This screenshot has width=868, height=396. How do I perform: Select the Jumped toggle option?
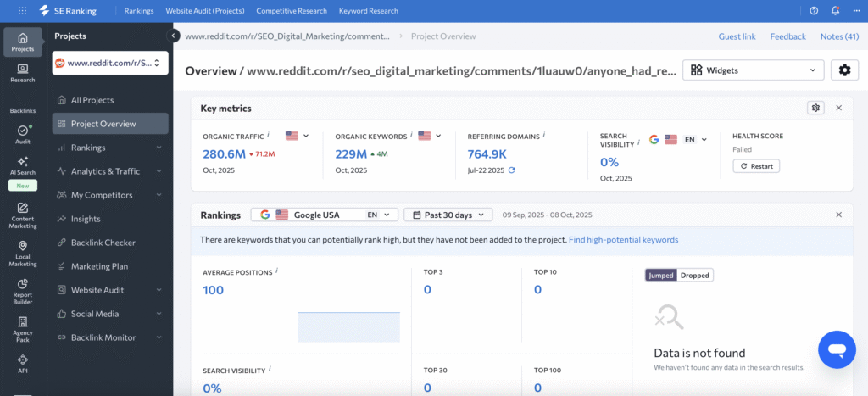coord(661,275)
